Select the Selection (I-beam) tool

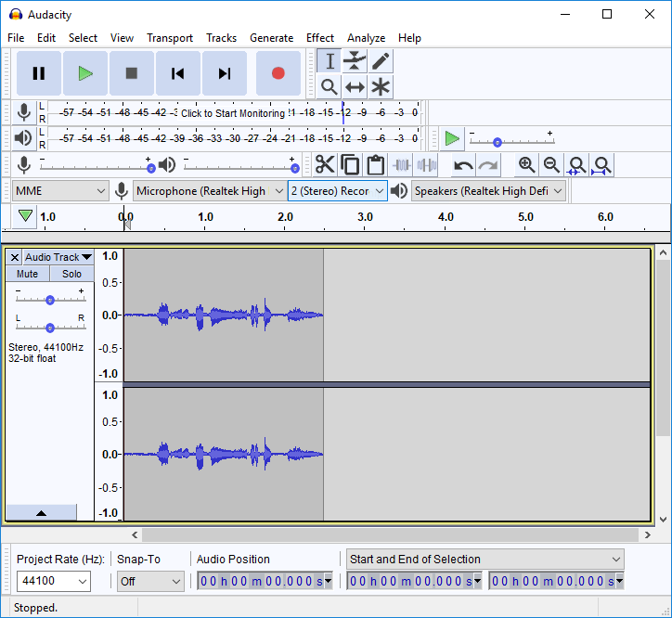[x=330, y=61]
